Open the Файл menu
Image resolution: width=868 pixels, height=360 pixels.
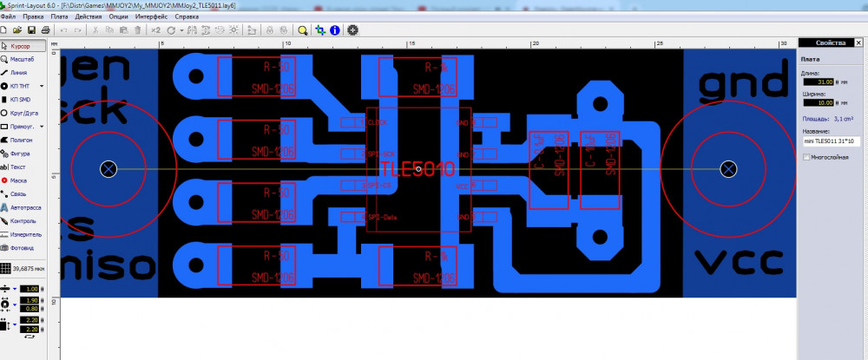8,16
